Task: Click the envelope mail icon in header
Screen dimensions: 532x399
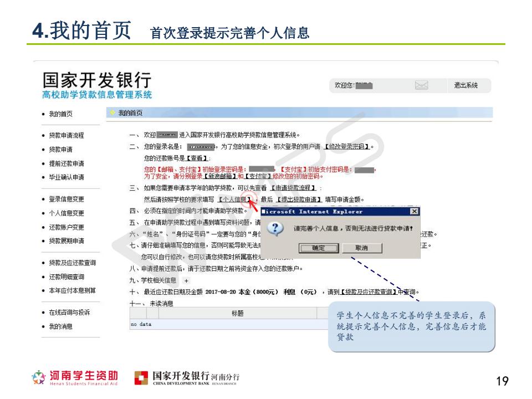Action: pyautogui.click(x=422, y=85)
